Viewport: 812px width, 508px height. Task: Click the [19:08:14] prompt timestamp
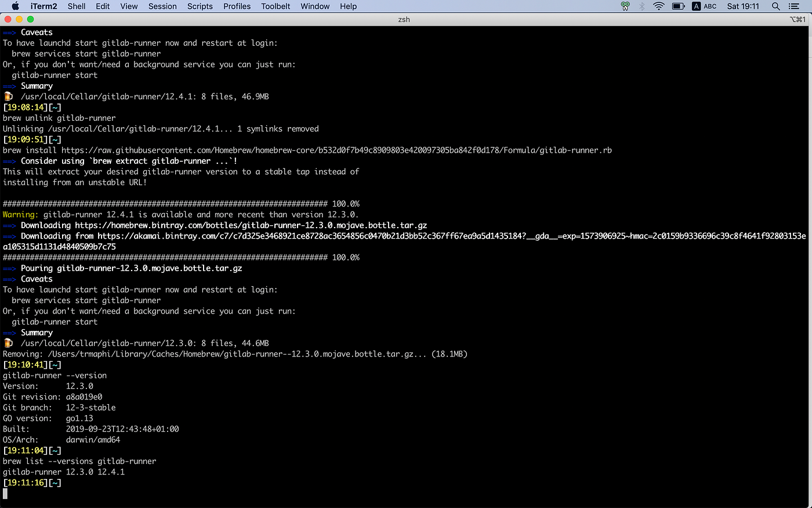pyautogui.click(x=25, y=107)
